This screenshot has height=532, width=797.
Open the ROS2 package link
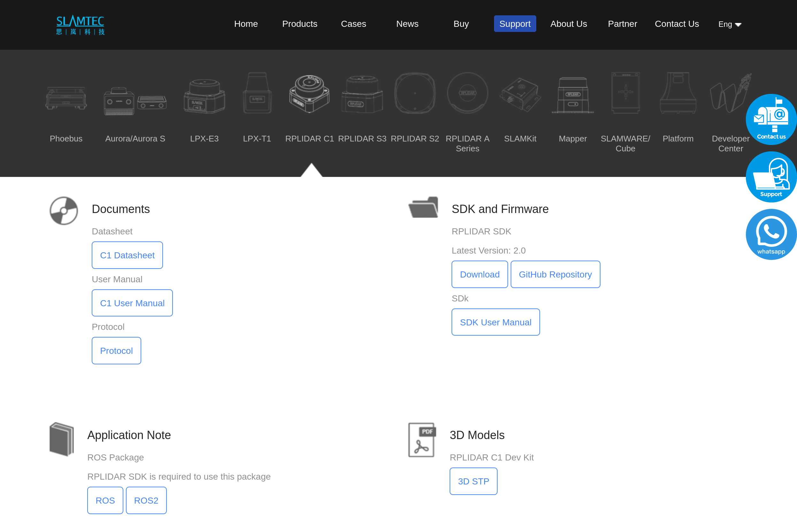(146, 500)
